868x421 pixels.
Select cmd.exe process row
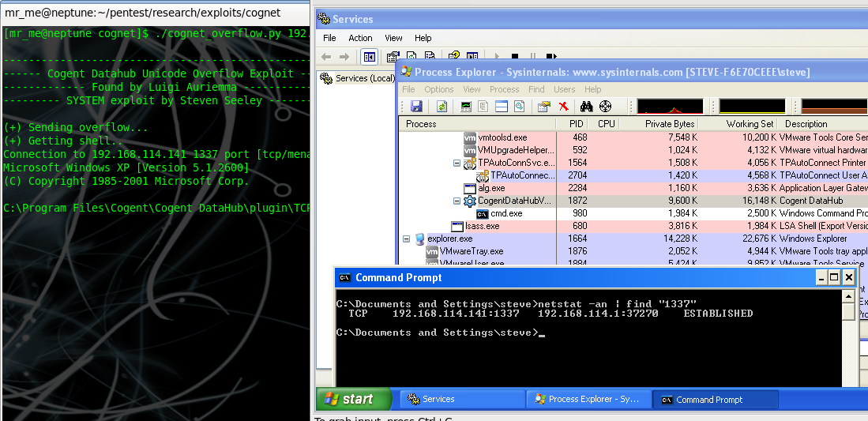click(633, 213)
